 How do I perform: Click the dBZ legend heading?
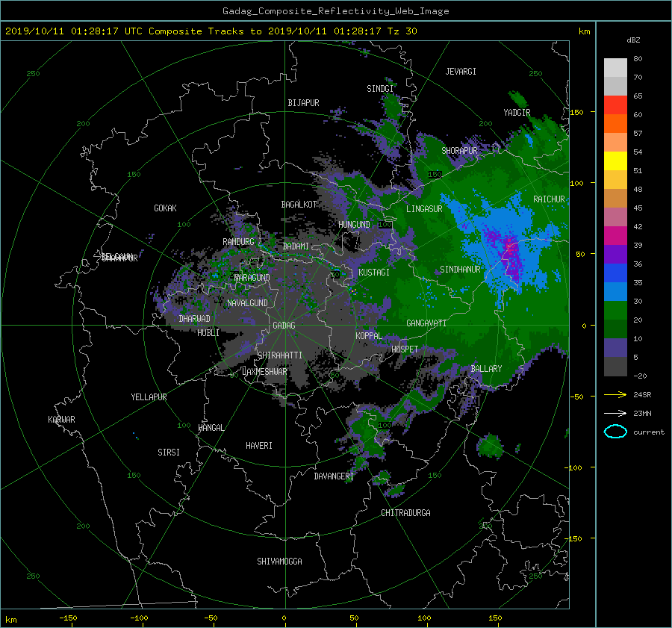click(x=633, y=40)
